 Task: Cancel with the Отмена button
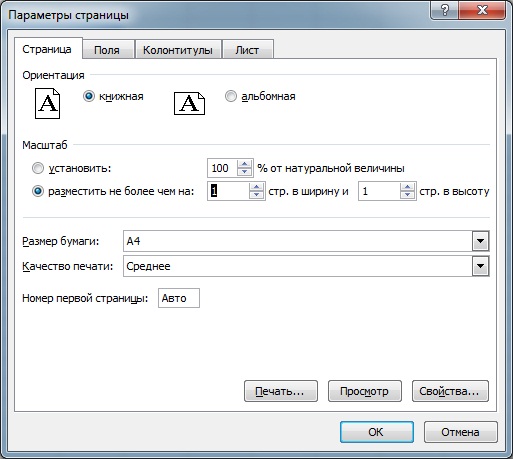click(x=461, y=432)
